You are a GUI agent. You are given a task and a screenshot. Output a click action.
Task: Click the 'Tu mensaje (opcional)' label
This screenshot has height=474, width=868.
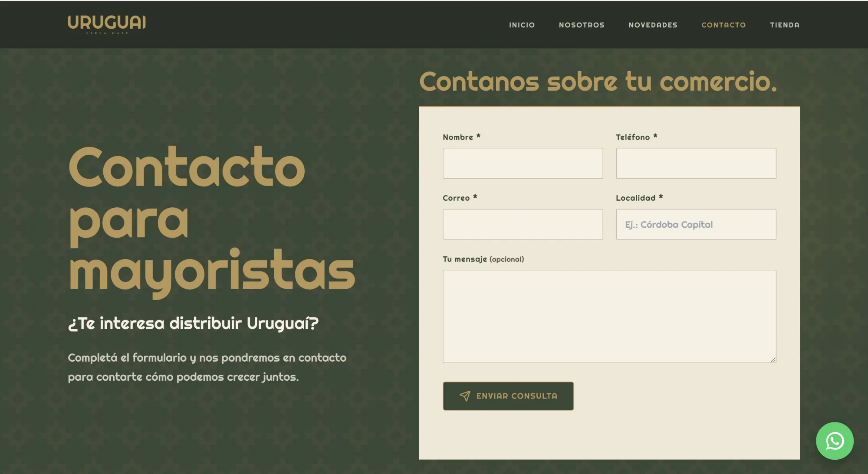click(483, 259)
